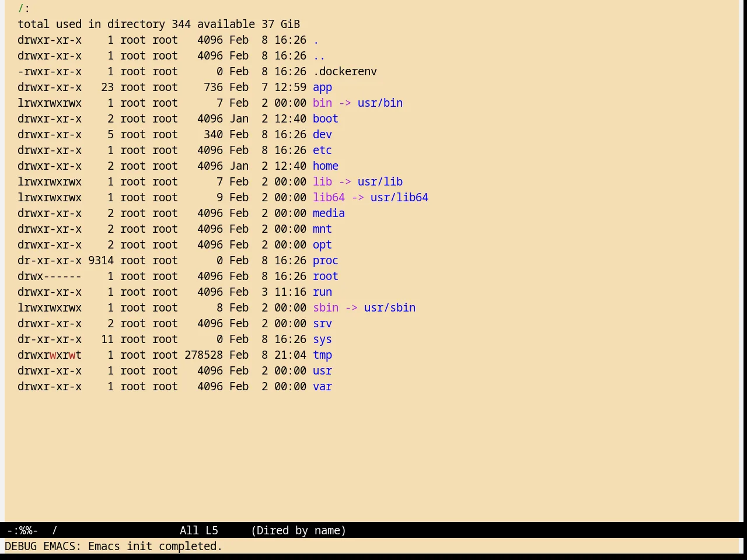Viewport: 747px width, 560px height.
Task: Click the 'drwx------' permissions of root
Action: coord(50,276)
